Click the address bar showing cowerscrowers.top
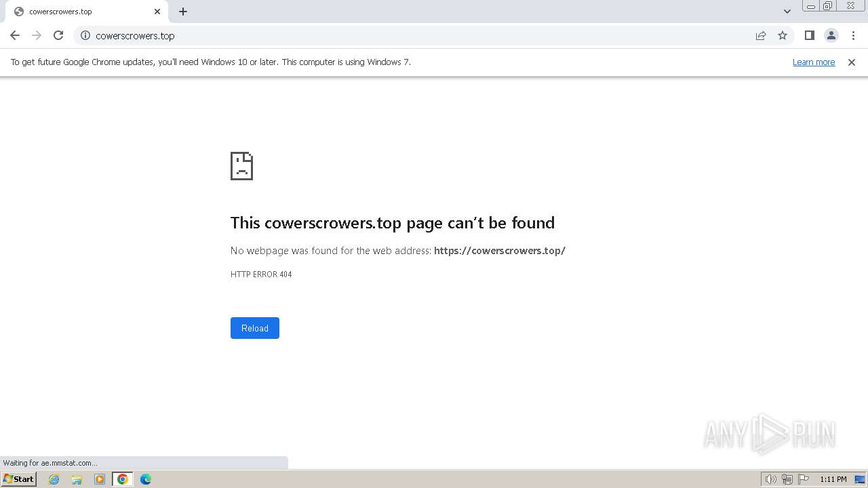 click(x=420, y=35)
